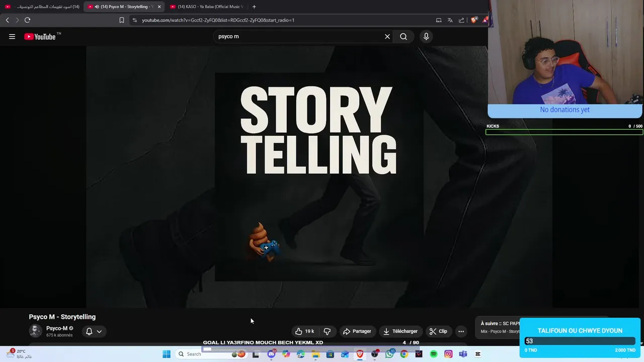Click the youtube.com address bar URL
The image size is (644, 362).
[218, 20]
